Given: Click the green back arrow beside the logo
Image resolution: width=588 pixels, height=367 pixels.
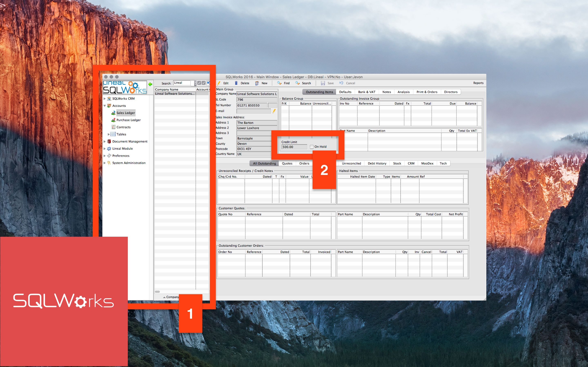Looking at the screenshot, I should point(150,84).
